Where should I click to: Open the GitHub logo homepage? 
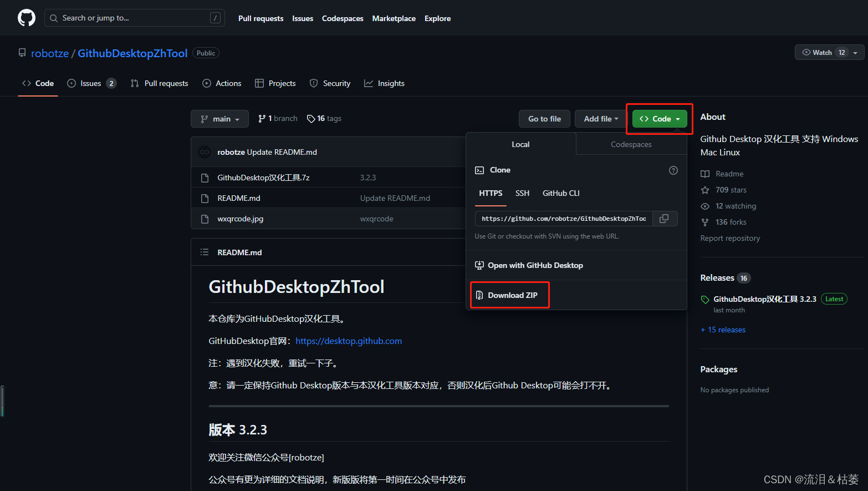27,18
